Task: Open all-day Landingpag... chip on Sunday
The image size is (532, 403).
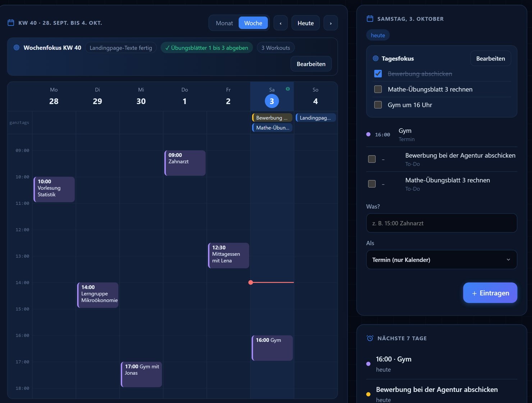Action: click(x=316, y=118)
